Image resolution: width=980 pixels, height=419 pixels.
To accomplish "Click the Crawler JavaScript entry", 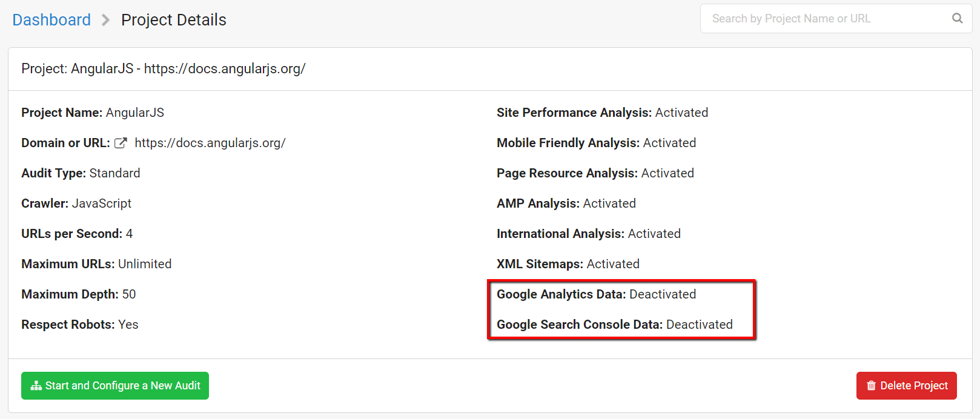I will pyautogui.click(x=76, y=203).
